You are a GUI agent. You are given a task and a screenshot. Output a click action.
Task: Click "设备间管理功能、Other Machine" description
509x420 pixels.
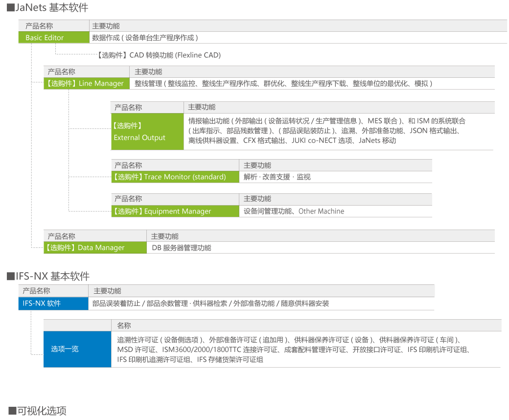294,211
